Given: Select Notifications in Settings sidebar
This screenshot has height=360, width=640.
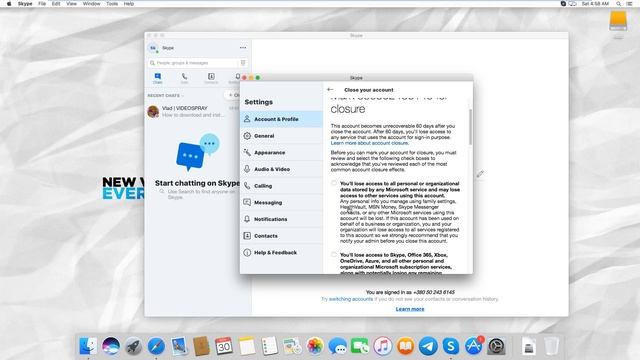Looking at the screenshot, I should coord(281,219).
